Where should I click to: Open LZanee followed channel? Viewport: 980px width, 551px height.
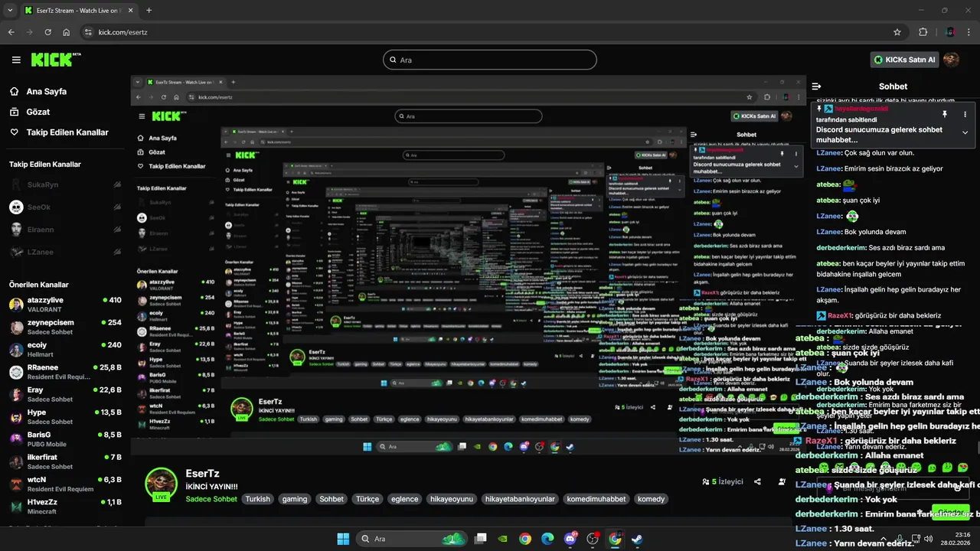64,252
